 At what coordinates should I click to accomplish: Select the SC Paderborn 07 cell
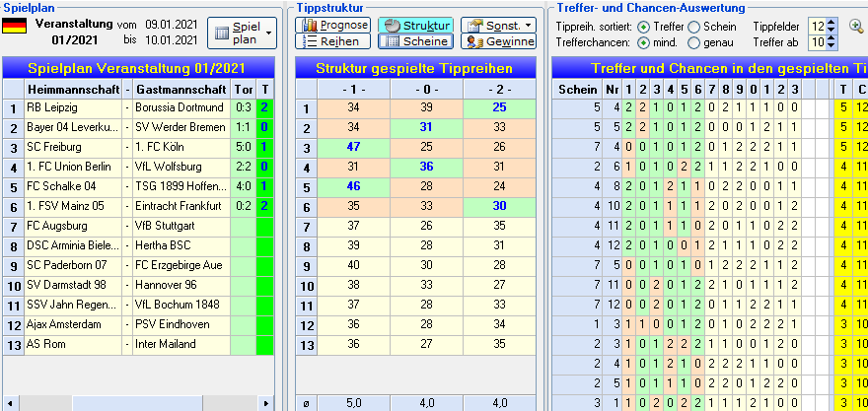point(73,265)
